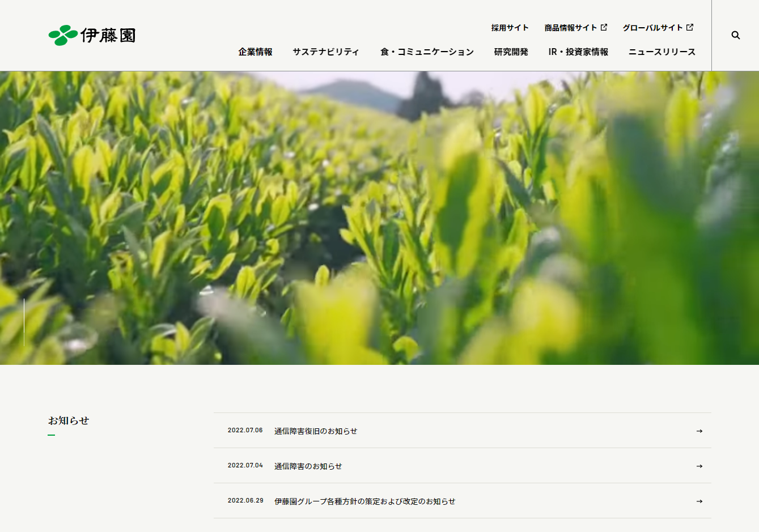Open the 研究開発 menu
The image size is (759, 532).
(x=510, y=52)
